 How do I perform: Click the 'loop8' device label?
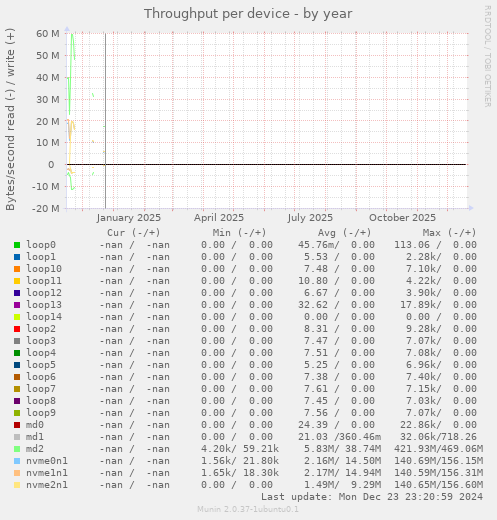(x=41, y=401)
